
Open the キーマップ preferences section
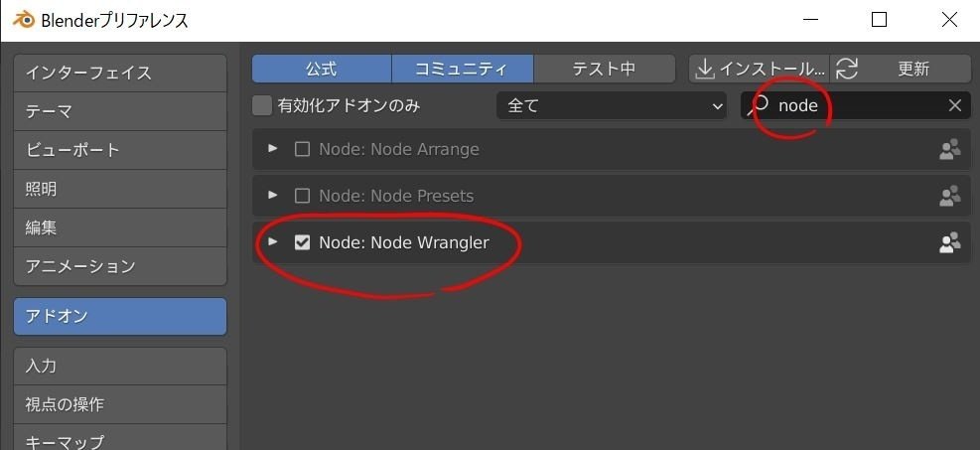coord(120,437)
